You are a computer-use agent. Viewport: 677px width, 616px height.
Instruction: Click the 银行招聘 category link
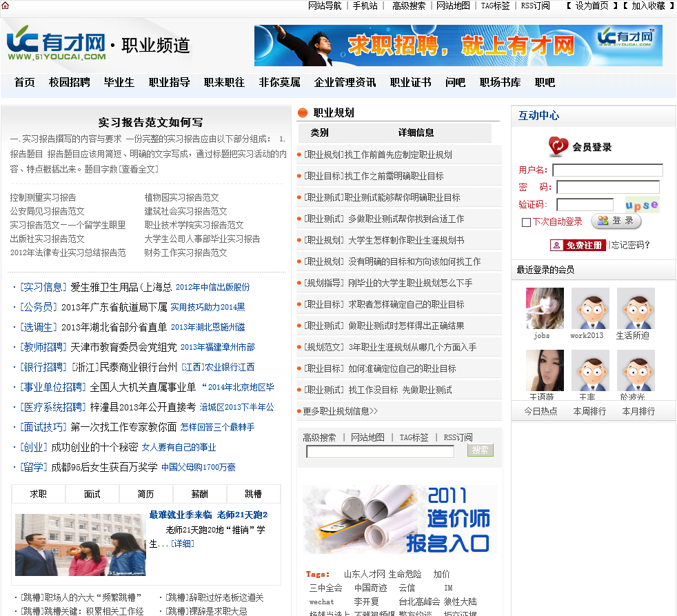43,367
